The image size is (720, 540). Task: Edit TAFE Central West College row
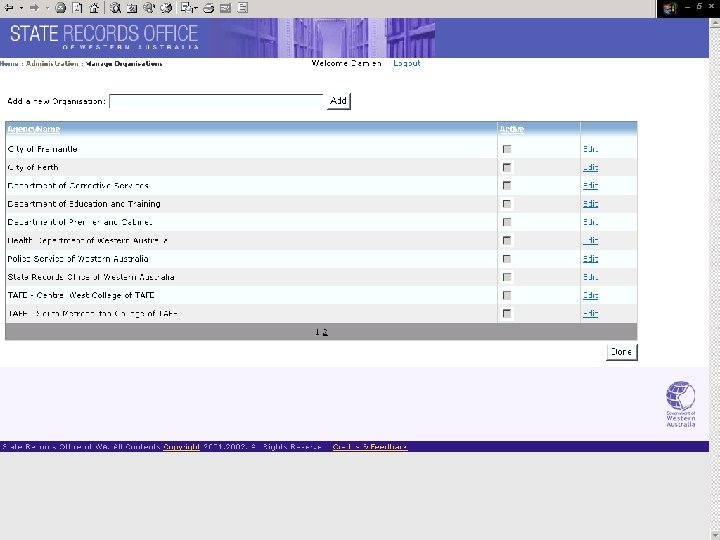(591, 295)
